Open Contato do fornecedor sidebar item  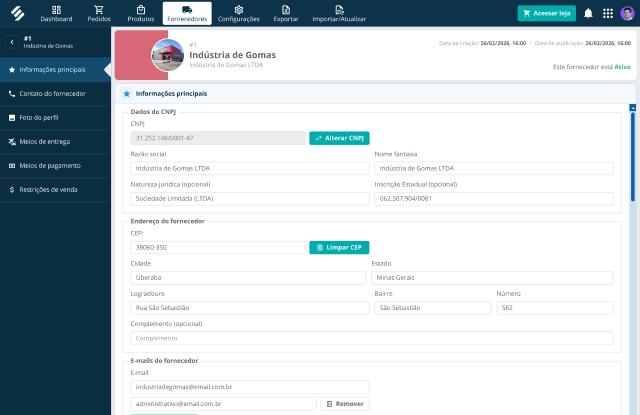[x=55, y=94]
